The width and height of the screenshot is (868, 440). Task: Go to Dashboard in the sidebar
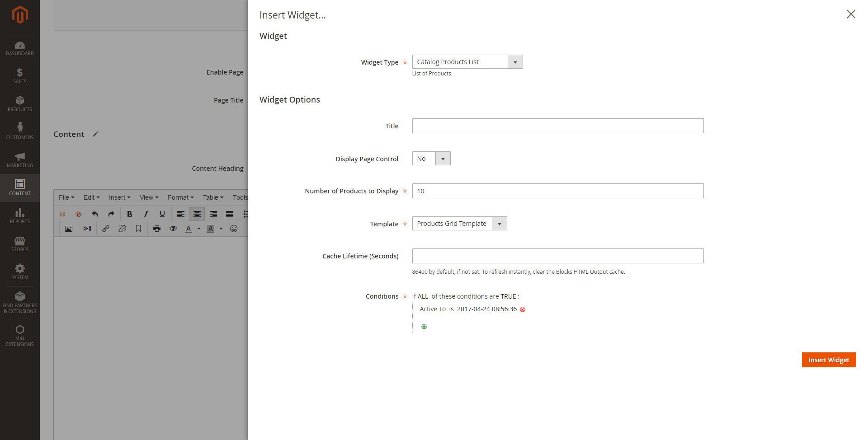(20, 48)
